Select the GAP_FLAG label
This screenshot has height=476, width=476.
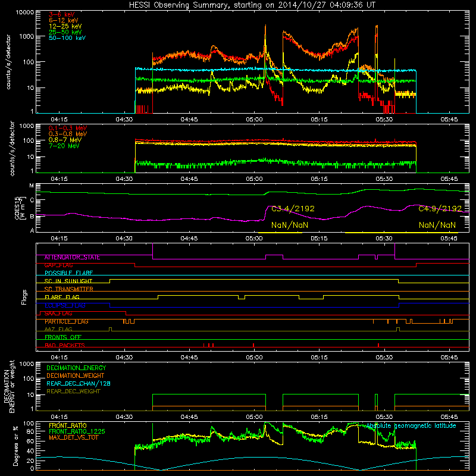point(58,265)
